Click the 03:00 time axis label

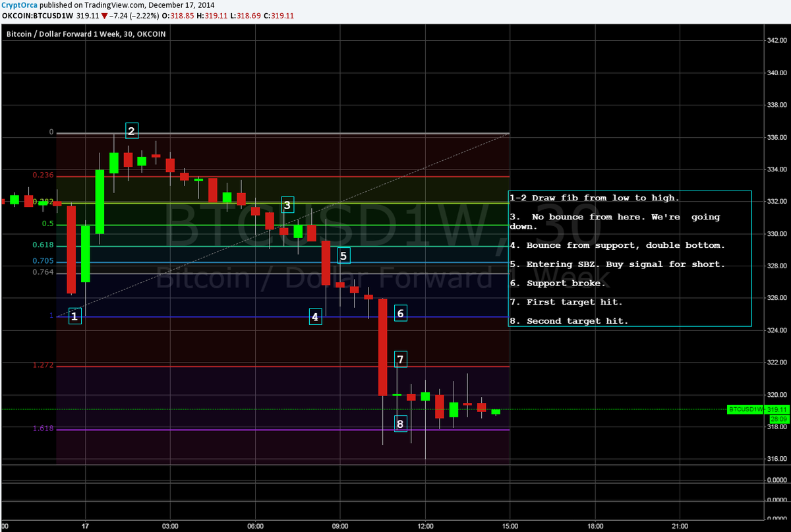170,526
